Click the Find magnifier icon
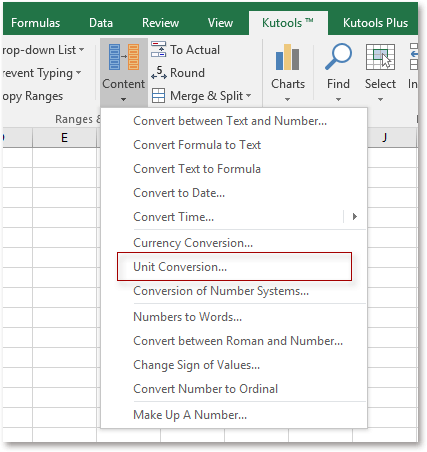 click(x=338, y=56)
